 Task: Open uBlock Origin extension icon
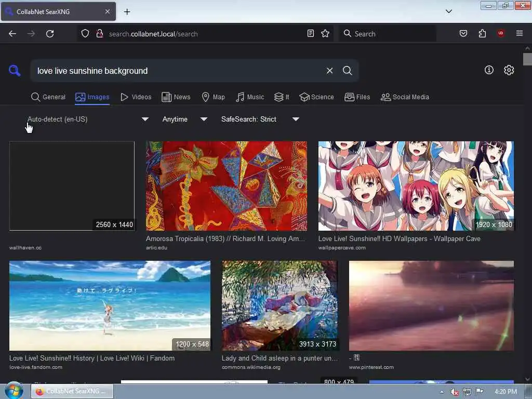pyautogui.click(x=500, y=33)
